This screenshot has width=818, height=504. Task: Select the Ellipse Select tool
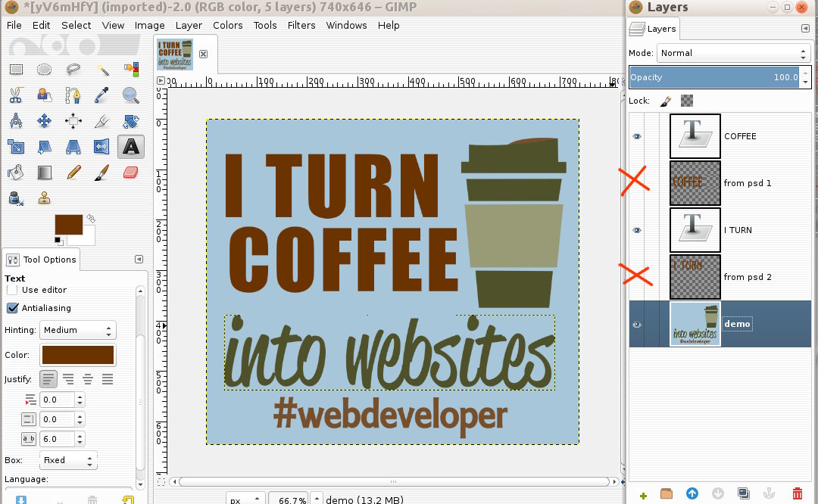(x=45, y=70)
